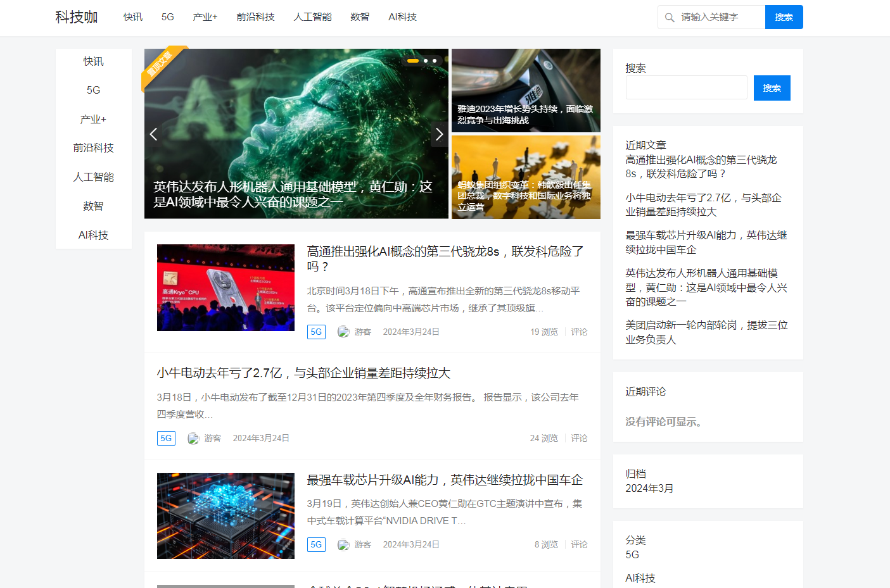Click 8 浏览 view count text
This screenshot has width=890, height=588.
tap(546, 544)
